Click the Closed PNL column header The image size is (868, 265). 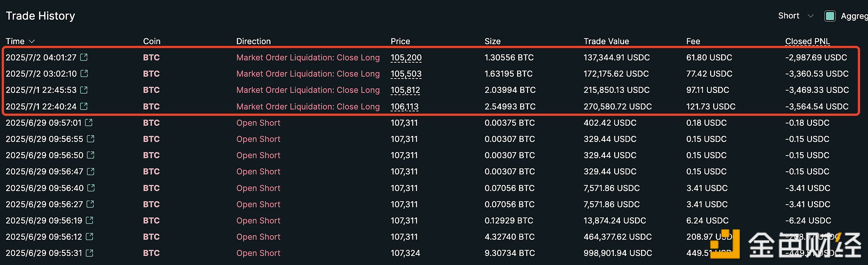coord(807,41)
